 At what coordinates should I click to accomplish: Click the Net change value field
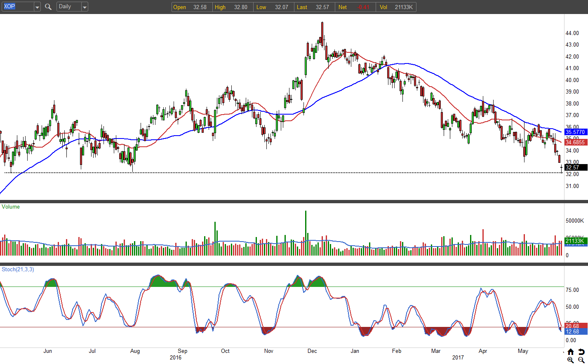point(355,7)
